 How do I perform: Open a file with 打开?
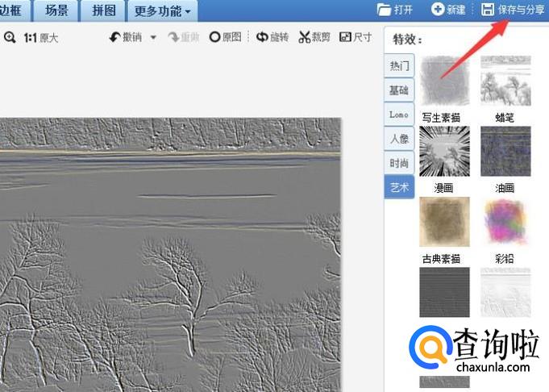[395, 10]
